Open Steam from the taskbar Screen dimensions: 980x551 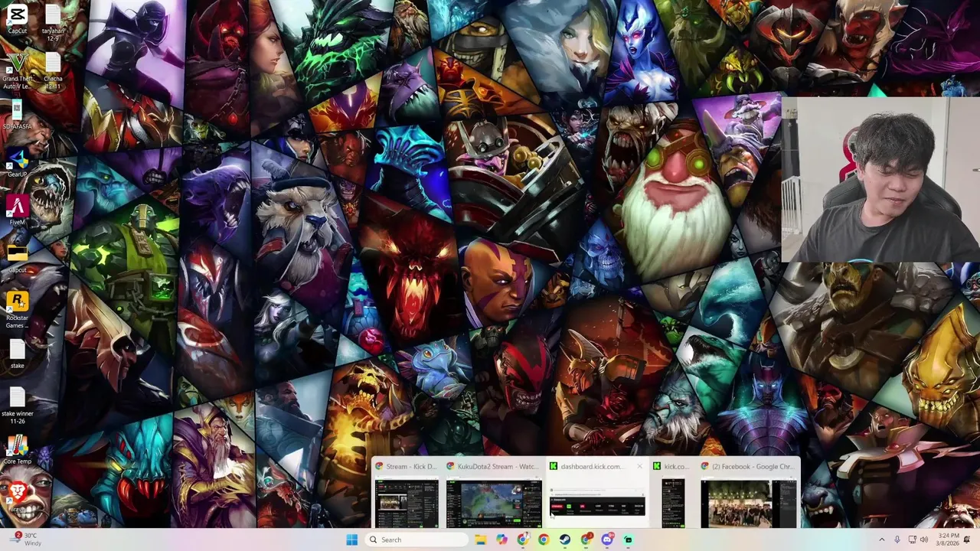coord(565,540)
